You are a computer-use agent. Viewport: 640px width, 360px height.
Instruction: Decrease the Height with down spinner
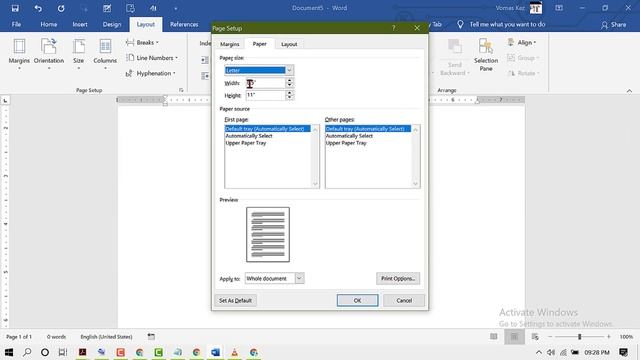click(289, 98)
